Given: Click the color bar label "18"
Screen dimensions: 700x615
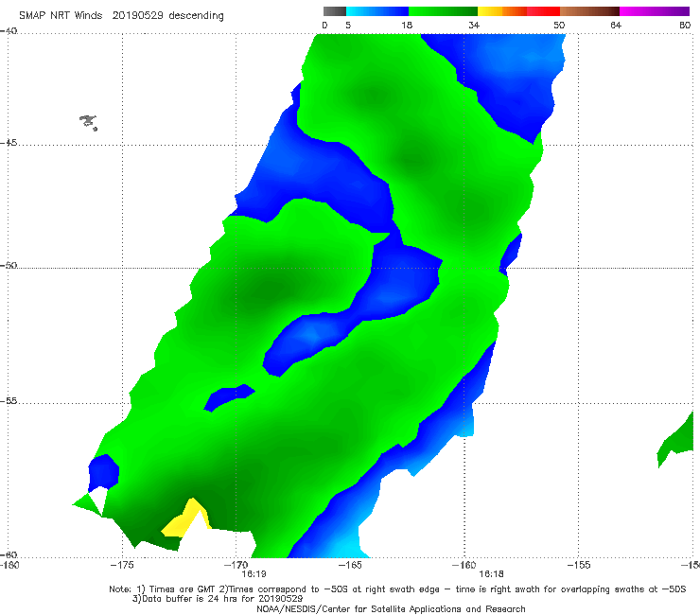Looking at the screenshot, I should tap(407, 26).
